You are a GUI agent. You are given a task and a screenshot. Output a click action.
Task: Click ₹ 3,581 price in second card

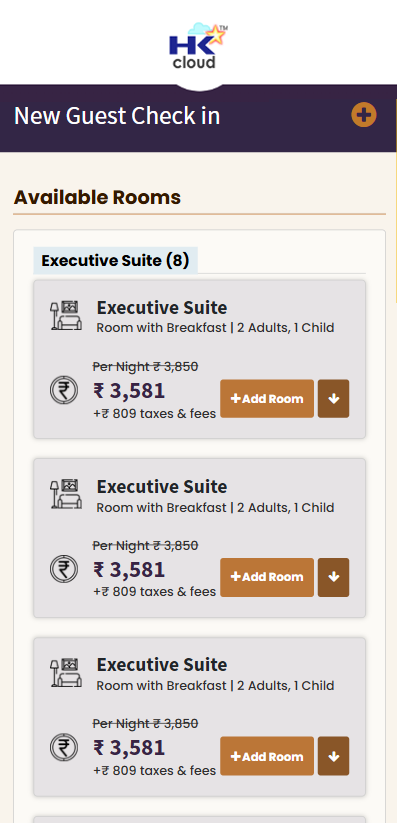click(x=129, y=569)
